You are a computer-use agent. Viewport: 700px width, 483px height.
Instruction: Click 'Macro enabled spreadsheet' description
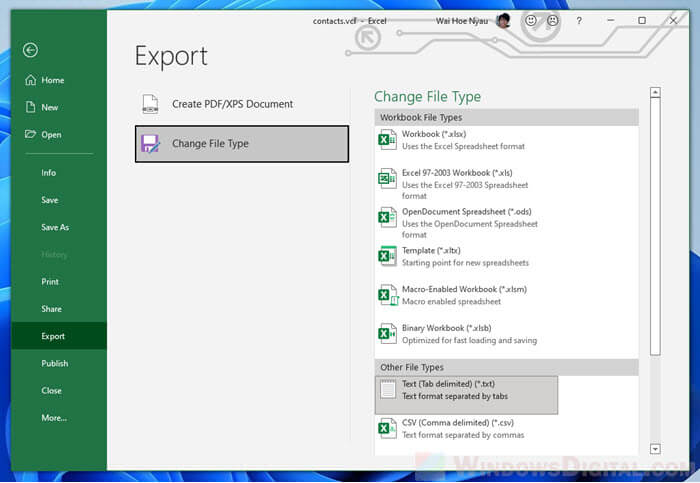(x=451, y=301)
